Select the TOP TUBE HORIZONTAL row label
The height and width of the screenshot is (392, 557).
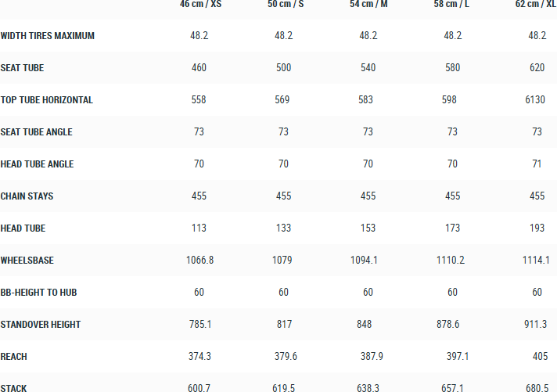(x=47, y=100)
